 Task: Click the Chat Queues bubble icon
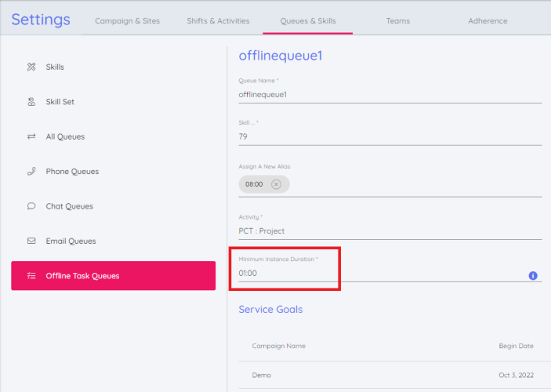(31, 206)
